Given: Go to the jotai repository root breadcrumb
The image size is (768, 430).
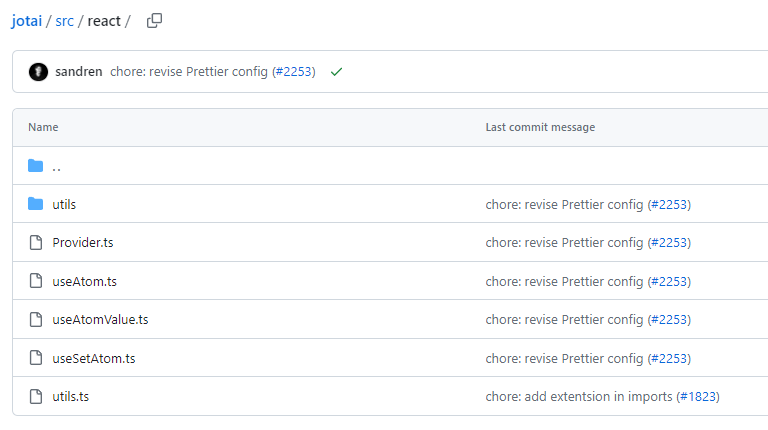Looking at the screenshot, I should [x=26, y=21].
